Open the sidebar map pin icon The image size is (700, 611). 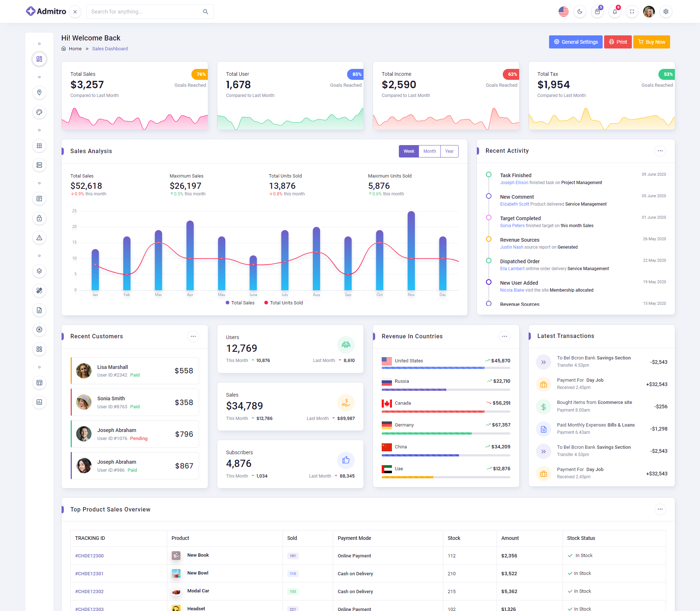pos(39,93)
